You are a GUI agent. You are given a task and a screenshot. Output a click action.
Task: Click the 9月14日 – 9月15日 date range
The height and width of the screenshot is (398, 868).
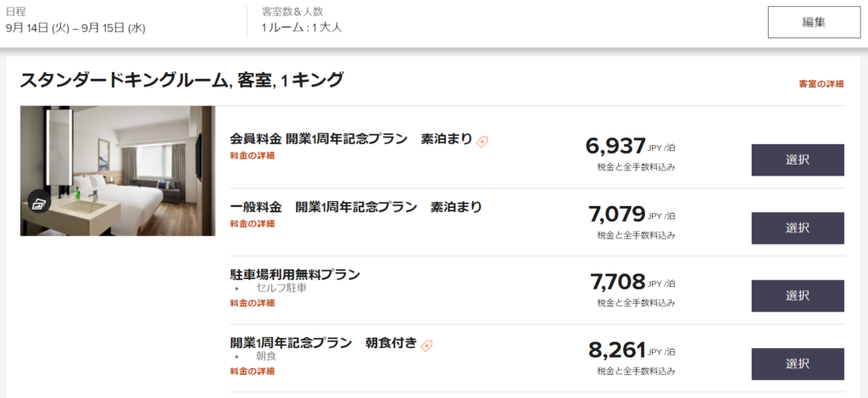(75, 28)
